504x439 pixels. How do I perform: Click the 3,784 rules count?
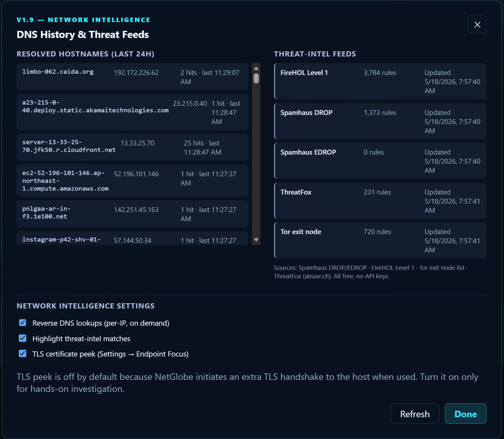[380, 73]
